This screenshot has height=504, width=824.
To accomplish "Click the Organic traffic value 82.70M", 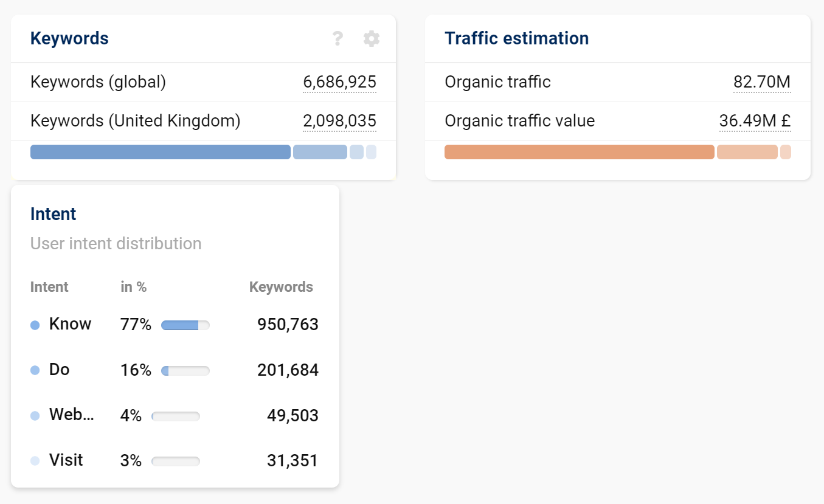I will (x=762, y=82).
